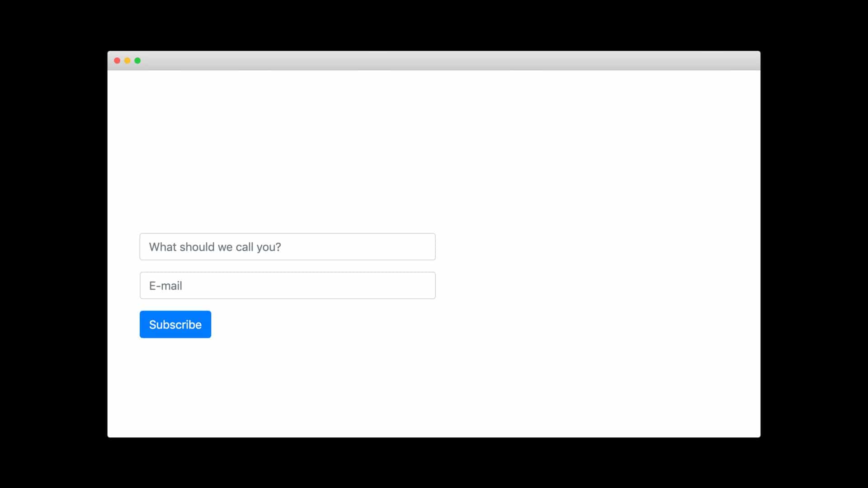Submit the form via Subscribe
This screenshot has height=488, width=868.
pyautogui.click(x=175, y=324)
